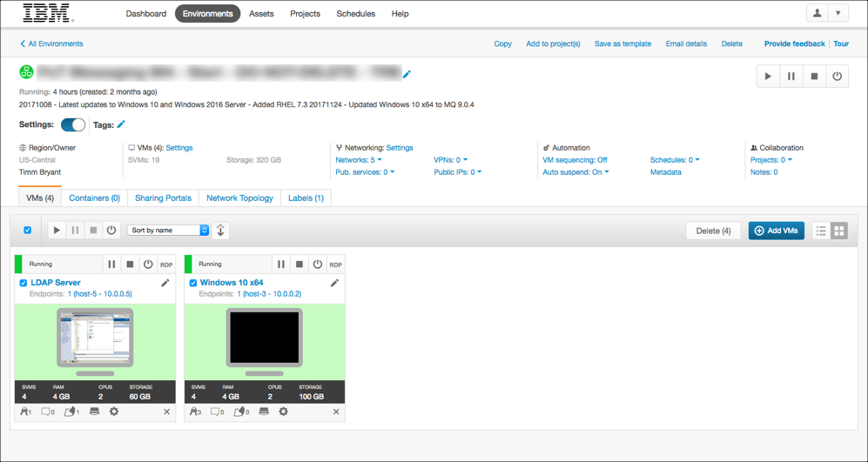
Task: Toggle LDAP Server checkbox
Action: pos(24,283)
